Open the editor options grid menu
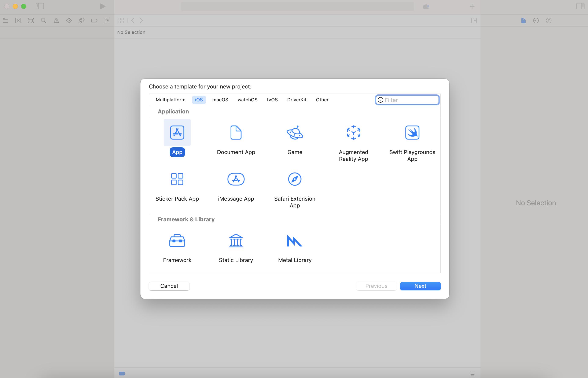Screen dimensions: 588x378 (x=121, y=21)
